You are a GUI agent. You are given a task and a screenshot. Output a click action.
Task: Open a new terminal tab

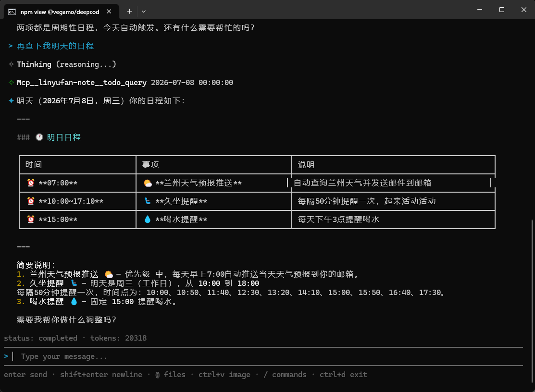click(x=130, y=12)
